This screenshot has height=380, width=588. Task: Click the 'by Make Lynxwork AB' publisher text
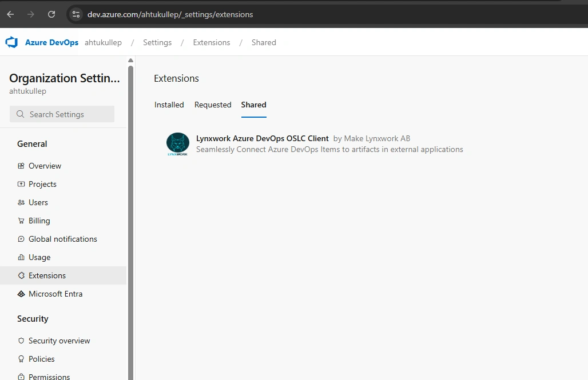click(x=372, y=138)
